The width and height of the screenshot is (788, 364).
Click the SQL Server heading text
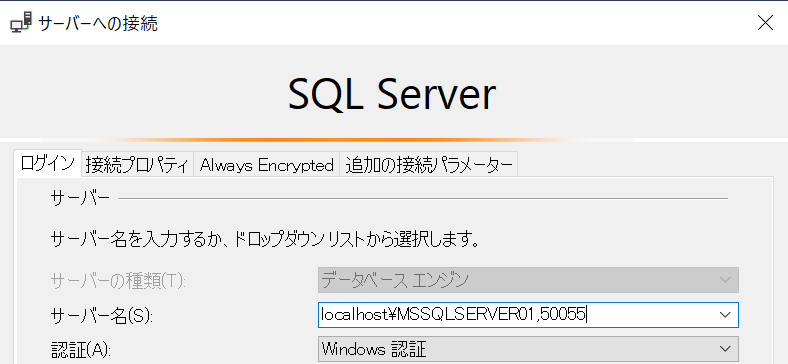pos(392,95)
